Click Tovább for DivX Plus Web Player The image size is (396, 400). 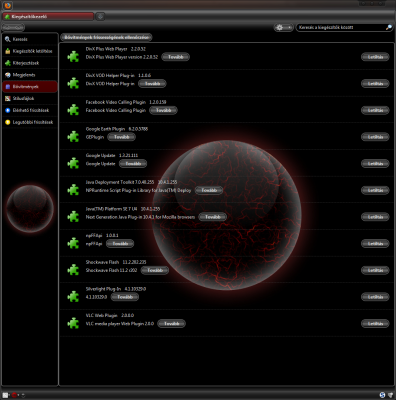175,57
